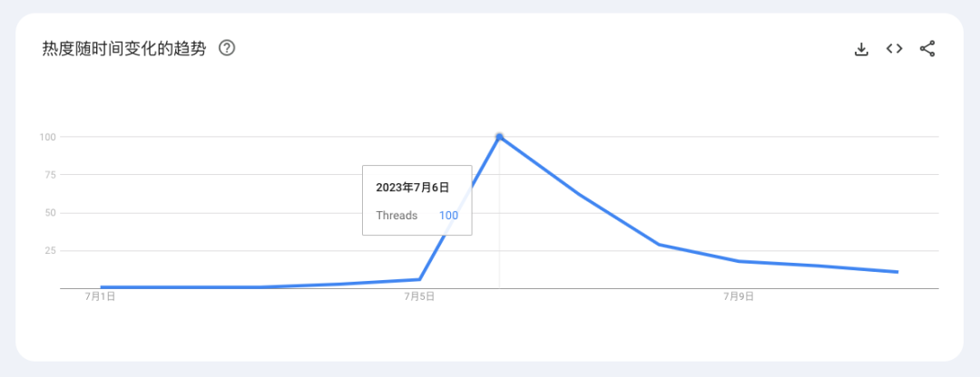Click the 25 y-axis label
The image size is (980, 377).
point(51,250)
